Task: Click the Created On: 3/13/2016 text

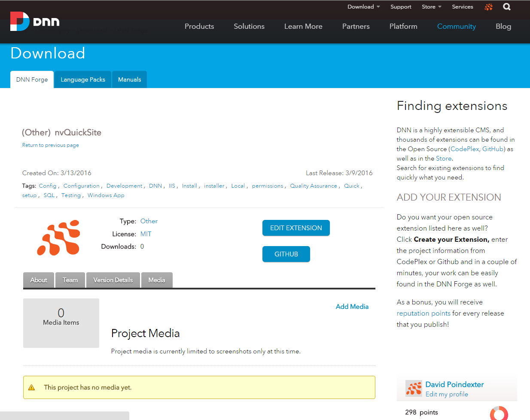Action: pyautogui.click(x=57, y=173)
